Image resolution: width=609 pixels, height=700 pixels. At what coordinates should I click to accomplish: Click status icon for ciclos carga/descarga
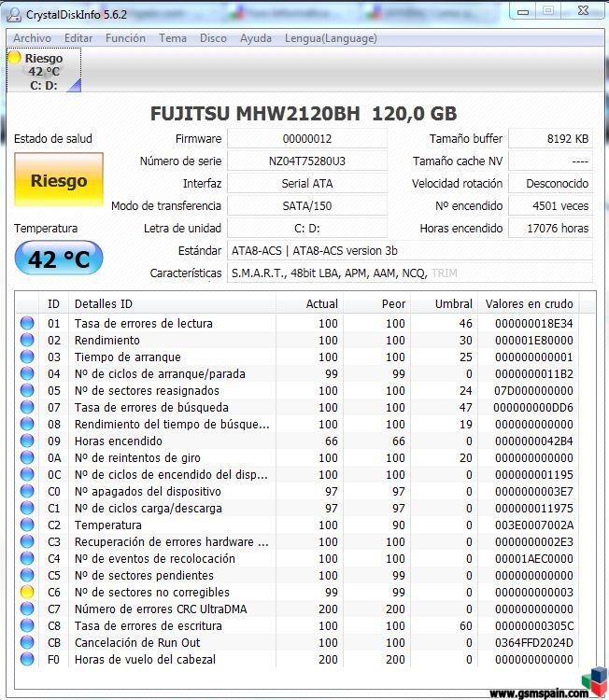click(x=27, y=508)
